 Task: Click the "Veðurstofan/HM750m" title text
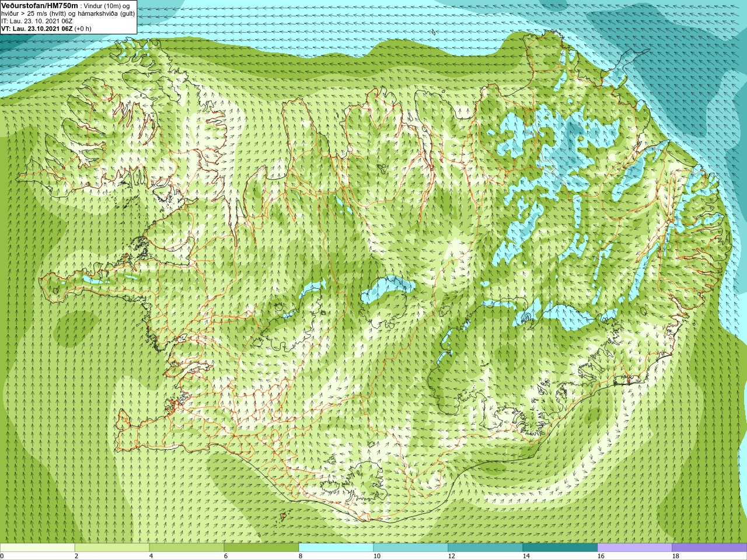[40, 5]
